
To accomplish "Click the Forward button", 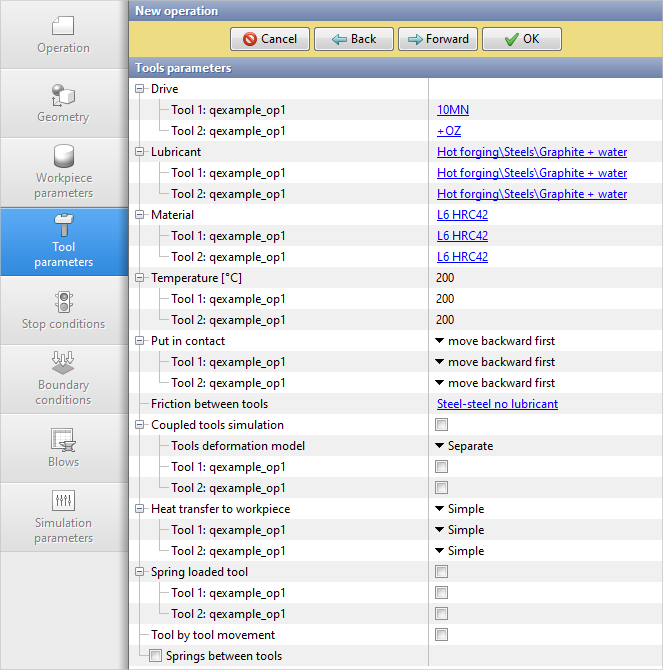I will tap(438, 39).
